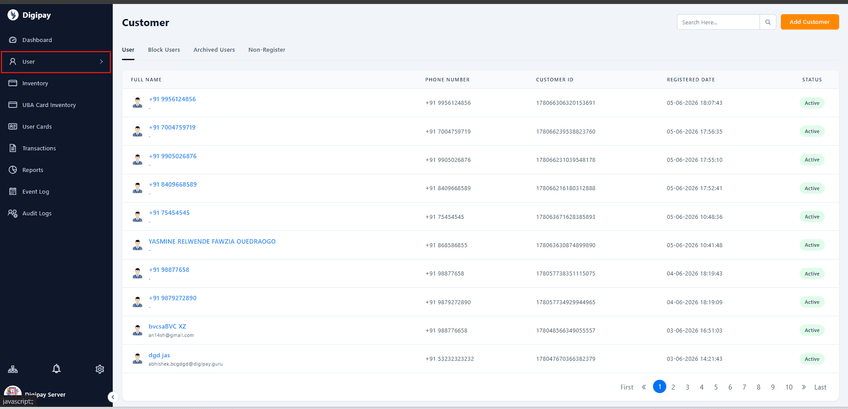Click the Audit Logs people icon

click(13, 213)
